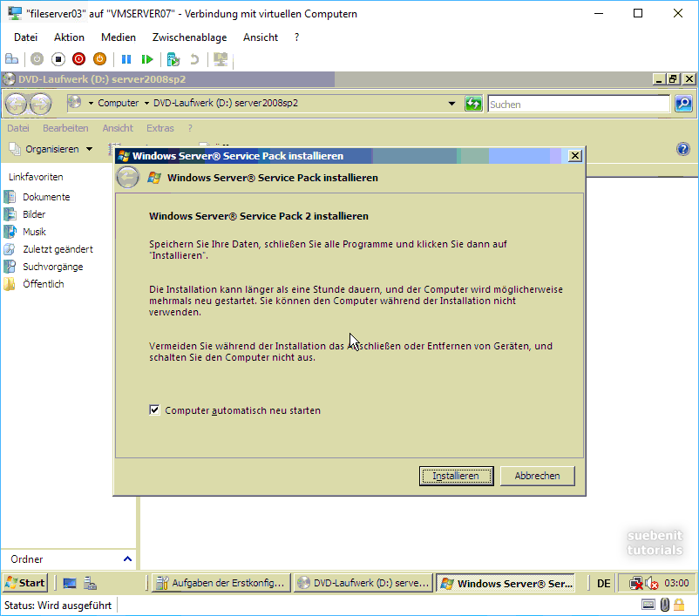Open the Bearbeiten menu in Explorer
The height and width of the screenshot is (616, 699).
[65, 128]
